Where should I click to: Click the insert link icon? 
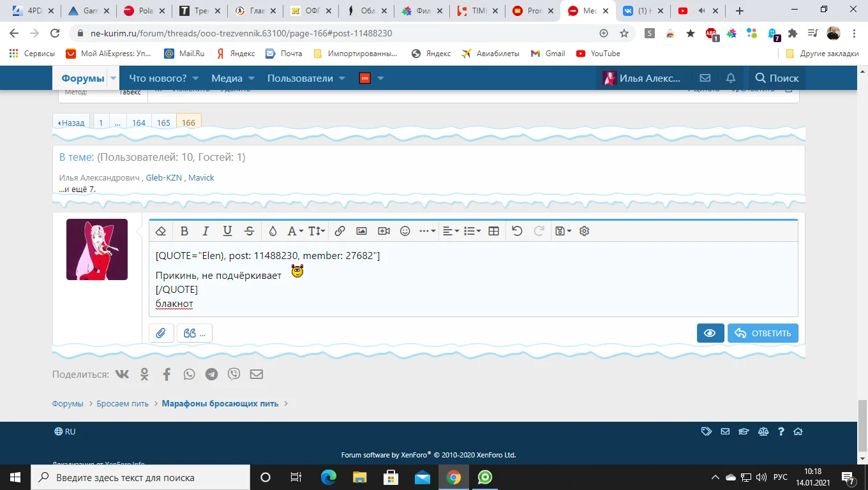(x=340, y=231)
